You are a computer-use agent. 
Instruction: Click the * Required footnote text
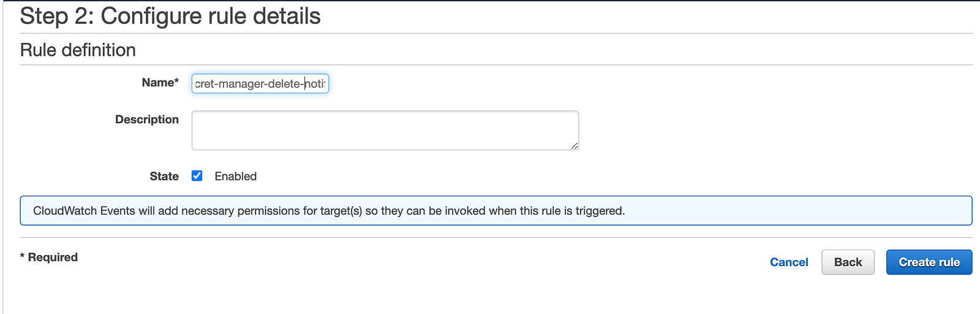(49, 258)
